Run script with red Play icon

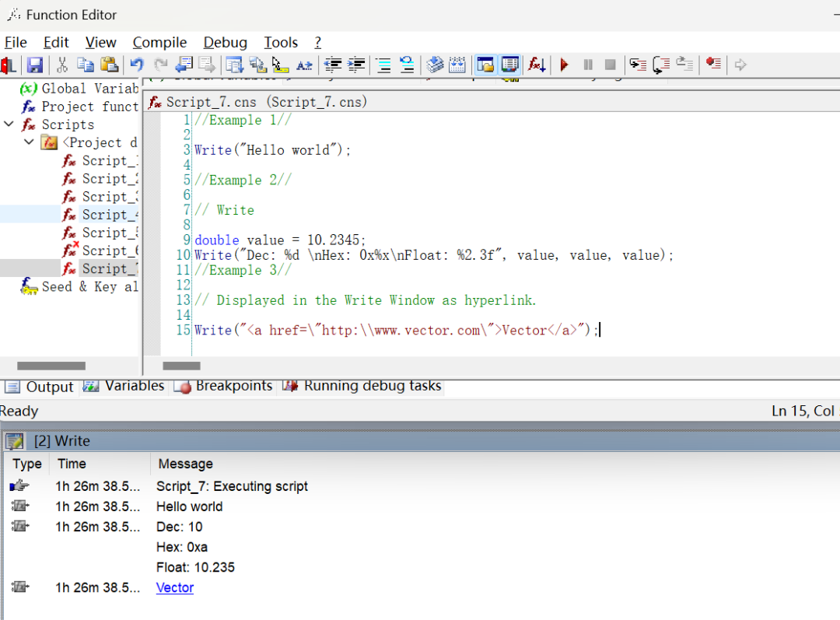click(x=565, y=65)
